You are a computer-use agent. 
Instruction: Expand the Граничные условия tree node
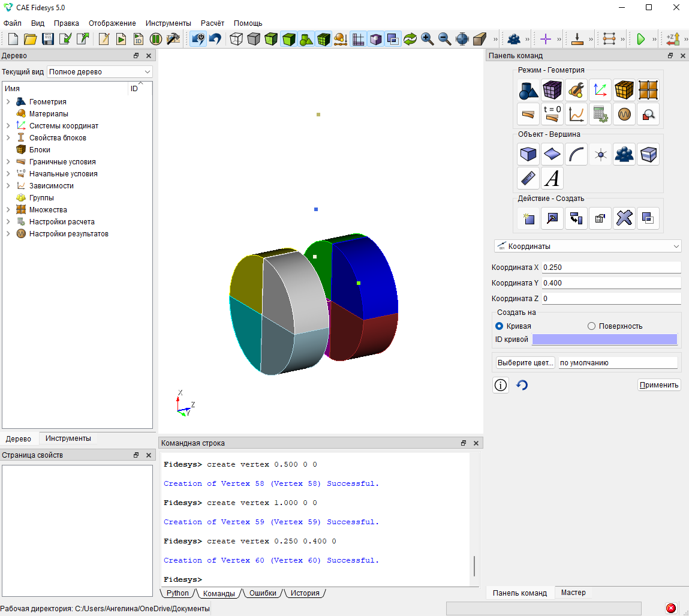coord(8,162)
